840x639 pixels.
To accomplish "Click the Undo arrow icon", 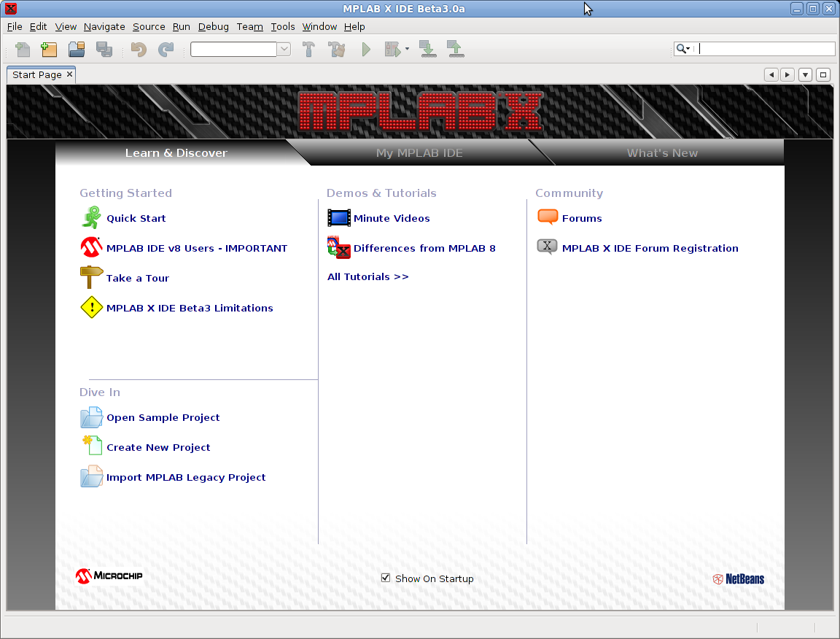I will pos(139,50).
